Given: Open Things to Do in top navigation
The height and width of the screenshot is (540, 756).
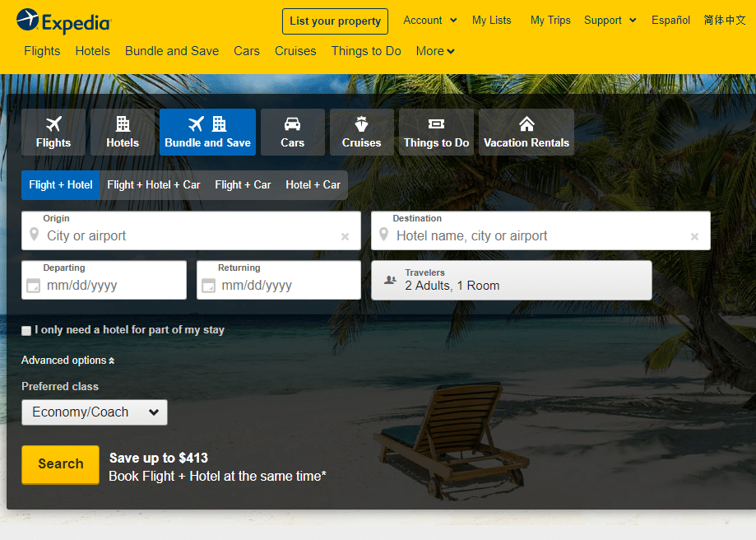Looking at the screenshot, I should coord(366,51).
